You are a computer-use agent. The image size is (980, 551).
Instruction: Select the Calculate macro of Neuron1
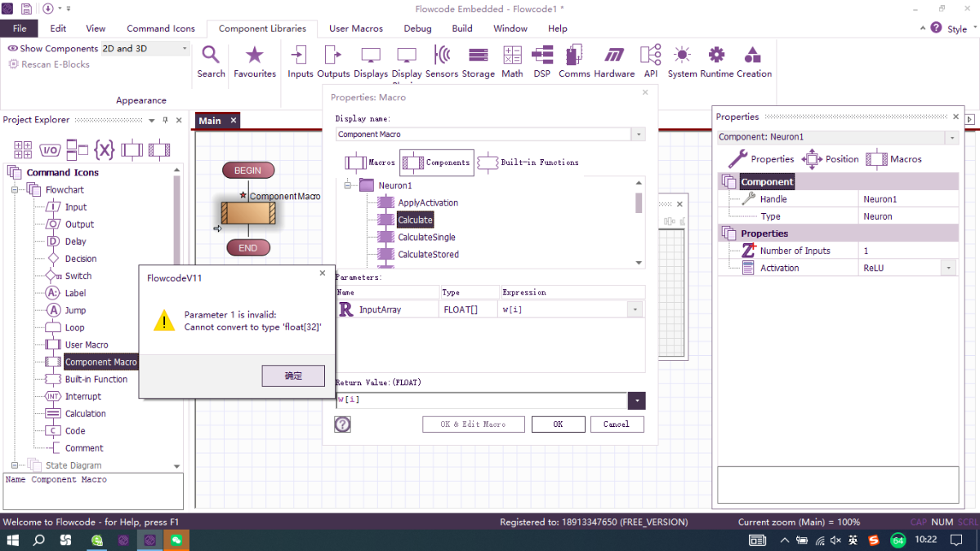415,220
